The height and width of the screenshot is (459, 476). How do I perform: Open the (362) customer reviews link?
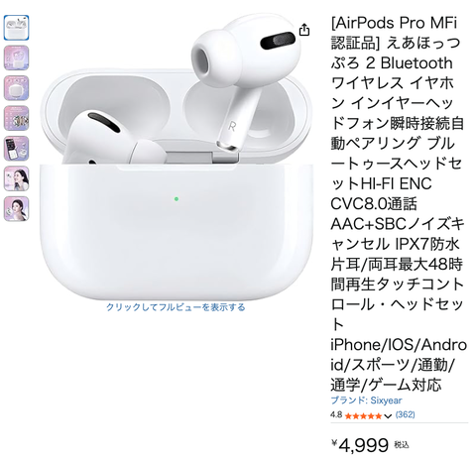pyautogui.click(x=405, y=414)
